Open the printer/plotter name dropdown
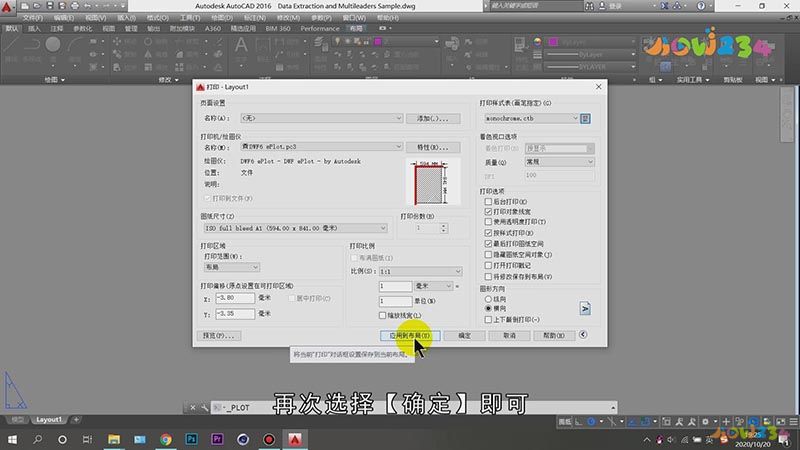The height and width of the screenshot is (450, 800). click(321, 146)
